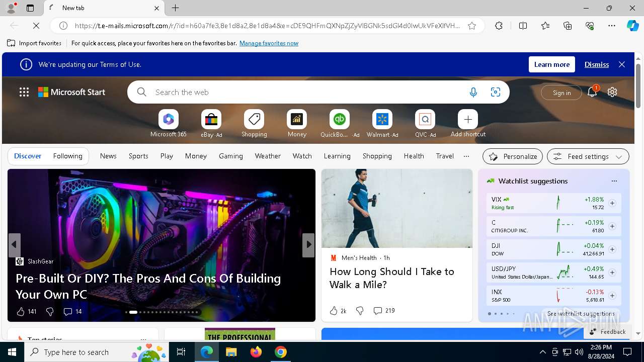Viewport: 644px width, 362px height.
Task: Open File Explorer from taskbar
Action: click(x=231, y=352)
